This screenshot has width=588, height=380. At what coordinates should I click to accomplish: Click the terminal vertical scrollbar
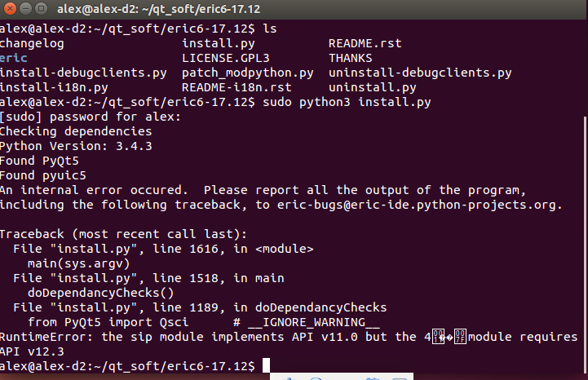point(586,244)
